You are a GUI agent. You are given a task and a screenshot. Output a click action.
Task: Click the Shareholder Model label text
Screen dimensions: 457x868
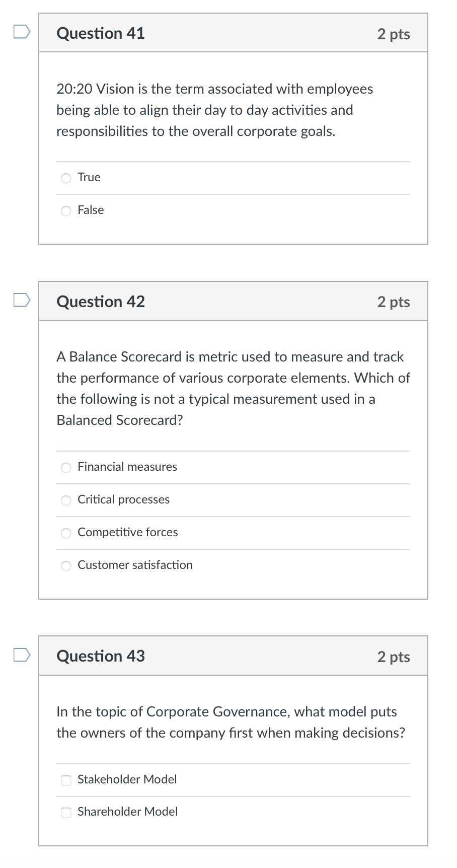(x=127, y=812)
